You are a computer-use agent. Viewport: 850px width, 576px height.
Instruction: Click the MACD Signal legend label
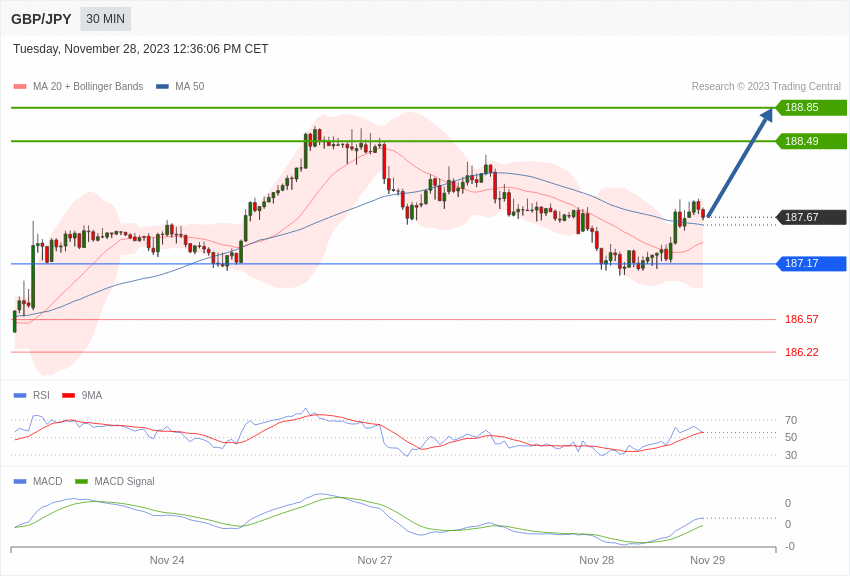tap(124, 481)
